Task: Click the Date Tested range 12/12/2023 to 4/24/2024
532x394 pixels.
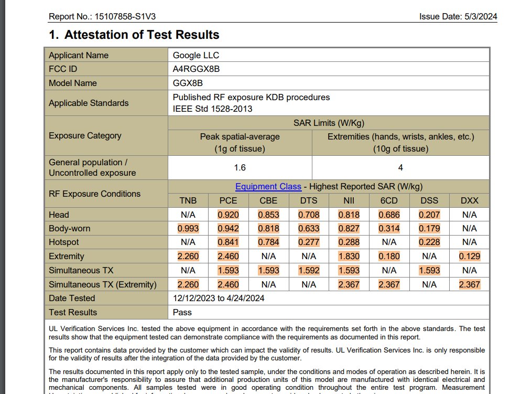Action: coord(218,299)
